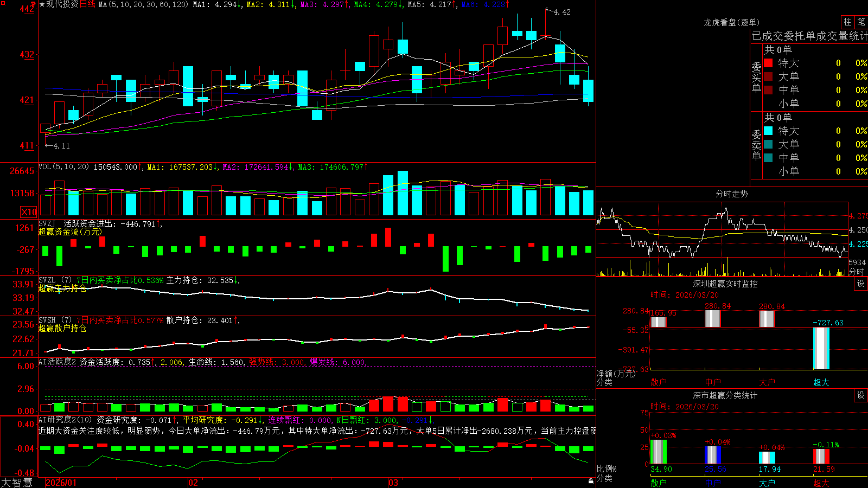868x488 pixels.
Task: Switch Dragon-Tiger panel to 柱 bar view
Action: (847, 22)
